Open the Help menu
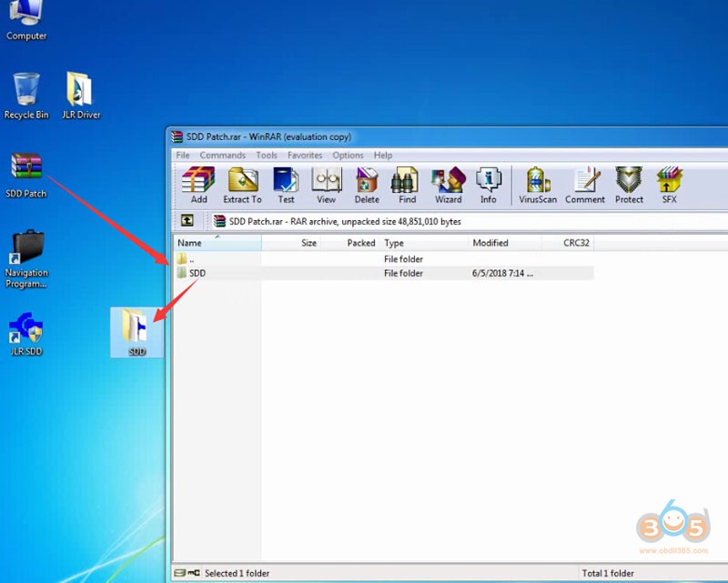The height and width of the screenshot is (583, 728). (x=382, y=155)
